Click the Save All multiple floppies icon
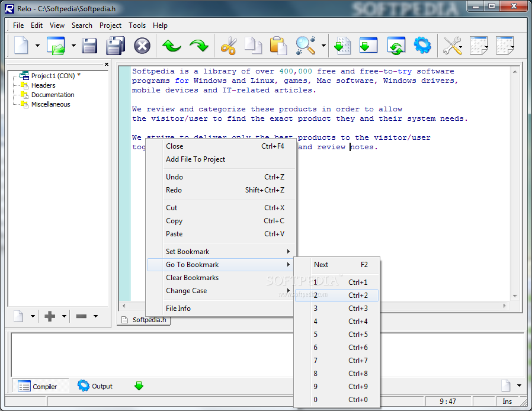The width and height of the screenshot is (532, 411). [x=116, y=46]
